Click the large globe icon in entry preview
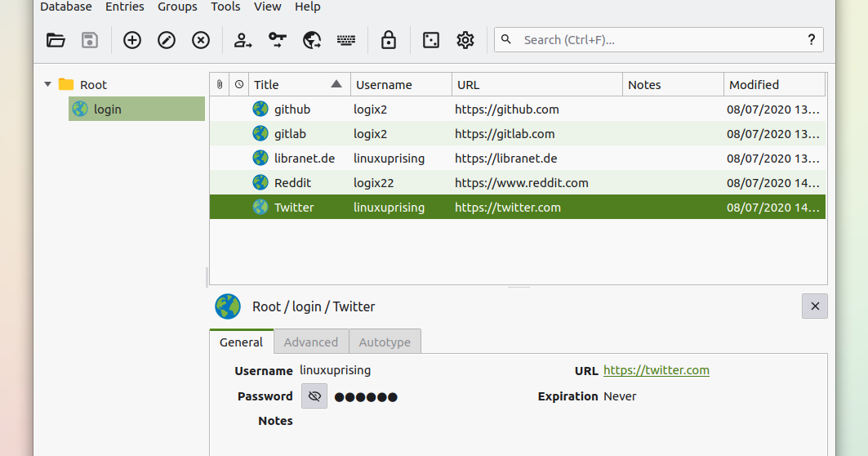 coord(228,306)
